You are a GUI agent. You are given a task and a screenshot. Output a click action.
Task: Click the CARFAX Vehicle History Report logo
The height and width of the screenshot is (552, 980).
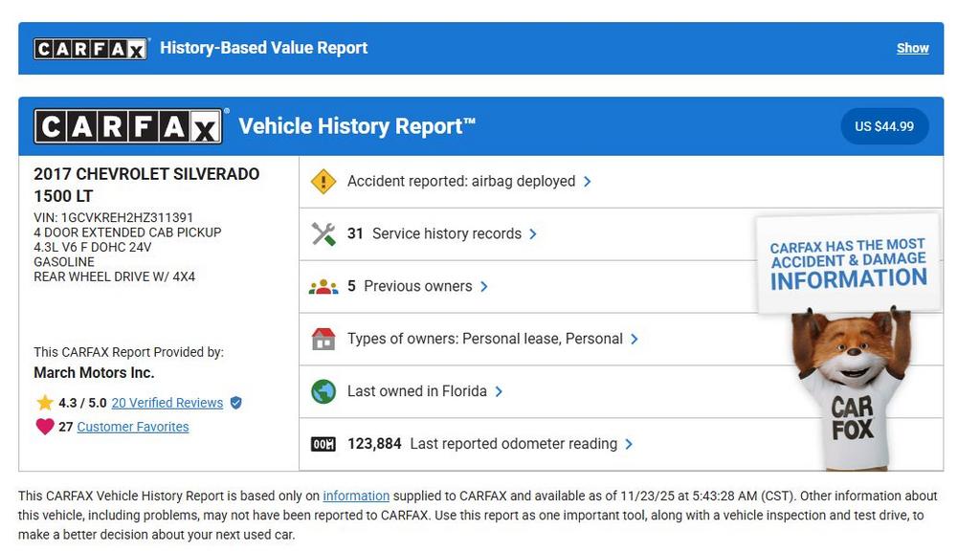point(128,126)
